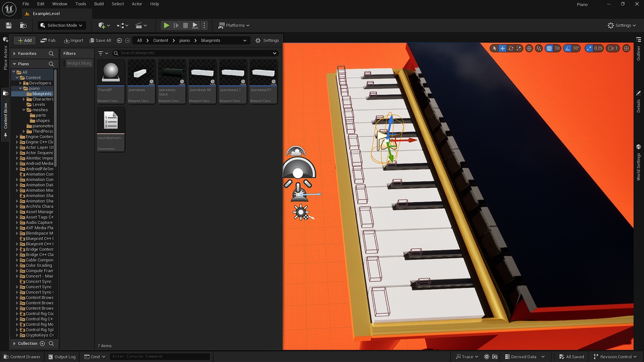
Task: Click the skip frame button
Action: [176, 25]
